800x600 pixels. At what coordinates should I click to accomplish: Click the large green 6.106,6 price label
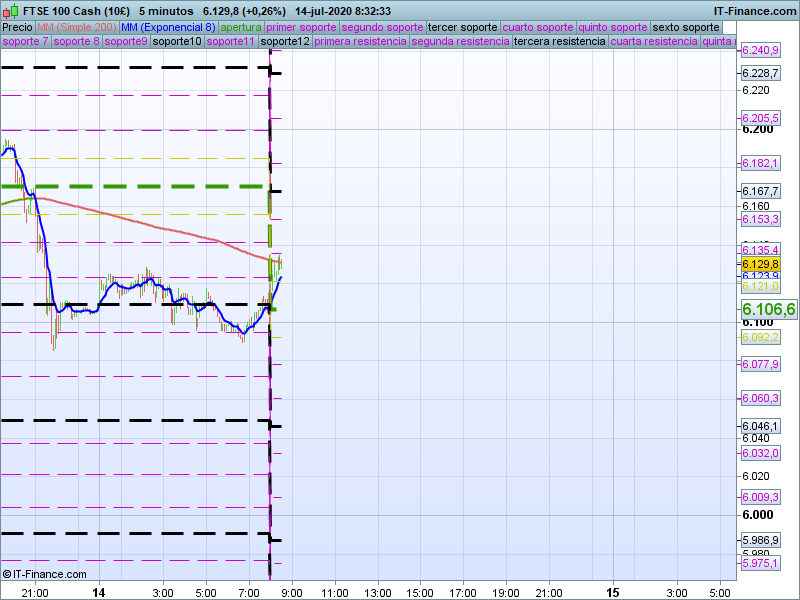pos(768,310)
